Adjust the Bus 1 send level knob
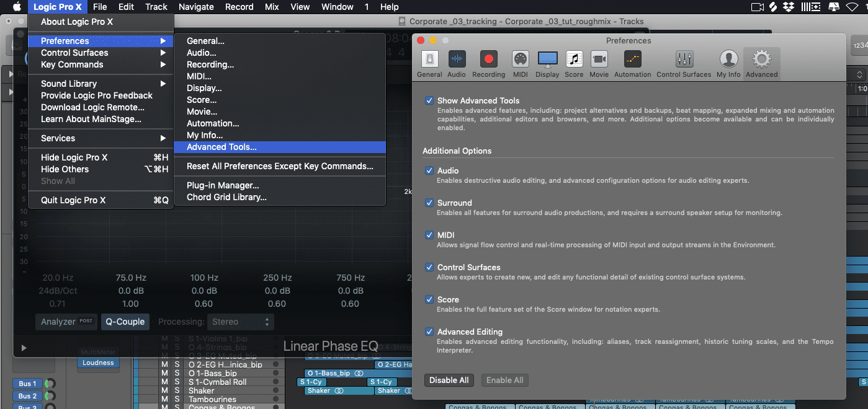The height and width of the screenshot is (409, 868). pos(50,384)
